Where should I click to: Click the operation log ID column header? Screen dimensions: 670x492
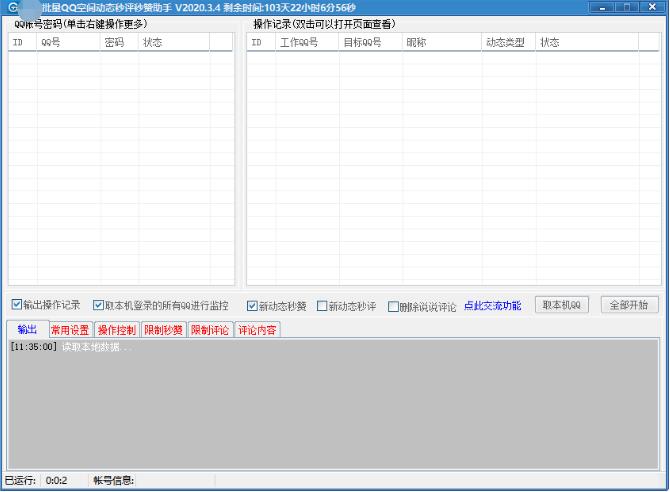[261, 42]
